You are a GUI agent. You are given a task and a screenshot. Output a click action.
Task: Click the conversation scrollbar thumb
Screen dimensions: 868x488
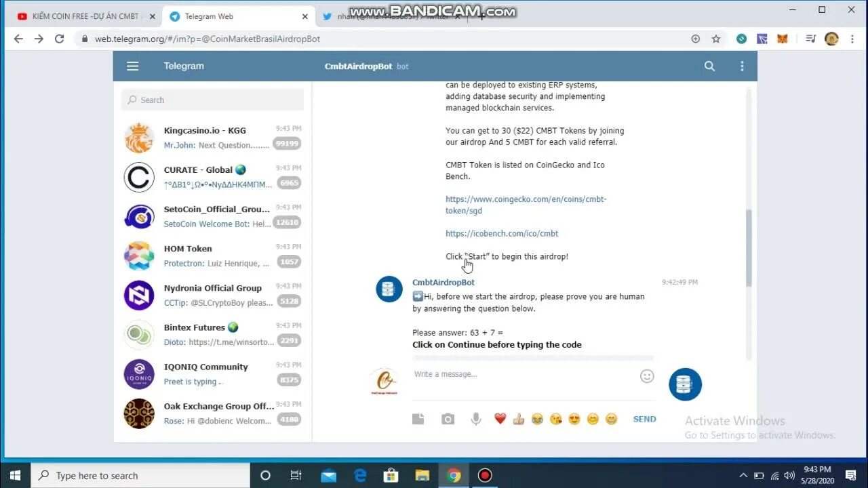pos(749,248)
